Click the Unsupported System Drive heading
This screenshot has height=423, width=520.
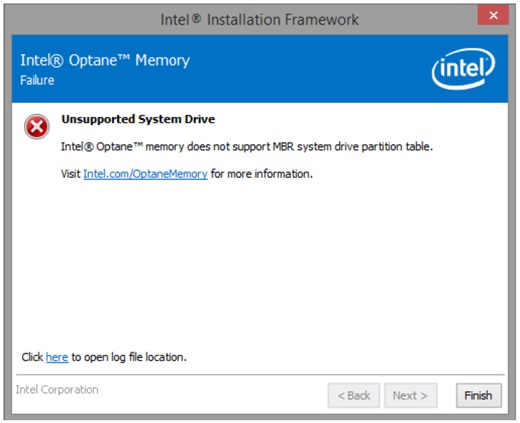point(138,119)
